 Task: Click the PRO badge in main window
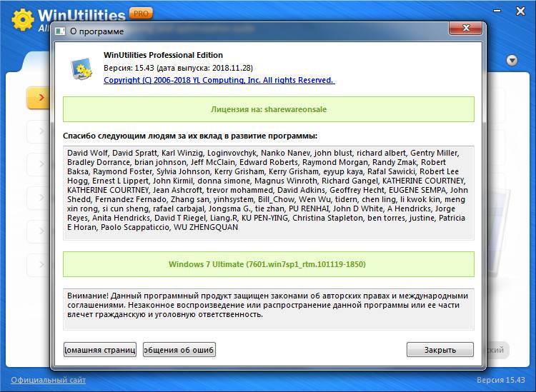[141, 14]
